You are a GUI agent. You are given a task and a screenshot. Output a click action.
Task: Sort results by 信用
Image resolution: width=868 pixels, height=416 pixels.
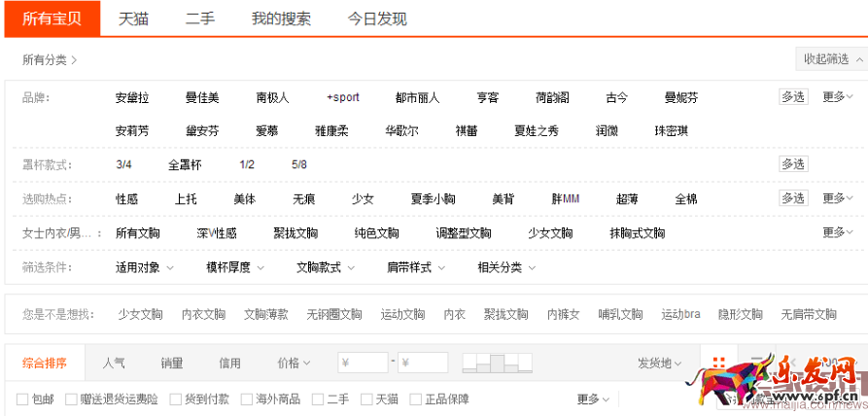click(229, 364)
